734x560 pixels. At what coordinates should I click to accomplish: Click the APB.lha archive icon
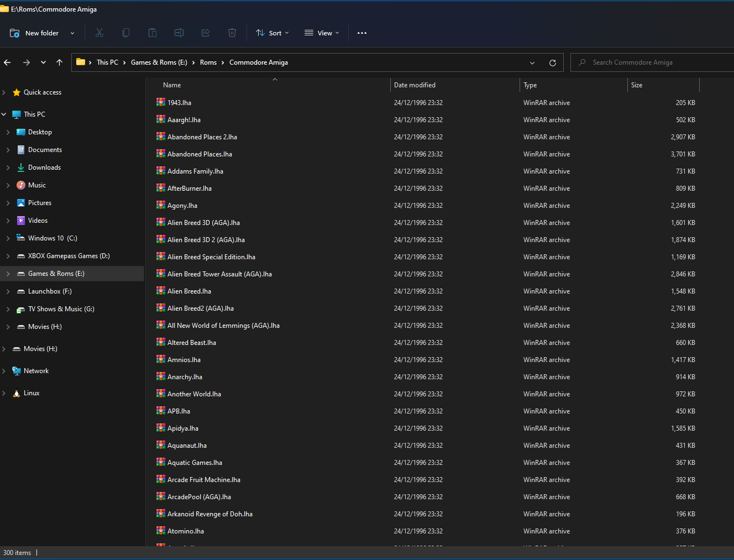[161, 411]
